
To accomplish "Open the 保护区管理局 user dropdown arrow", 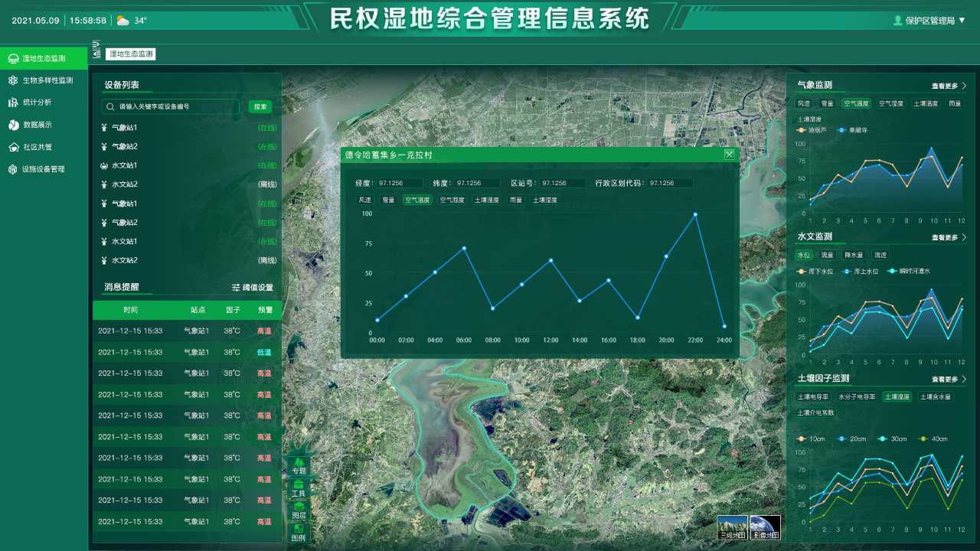I will click(962, 21).
